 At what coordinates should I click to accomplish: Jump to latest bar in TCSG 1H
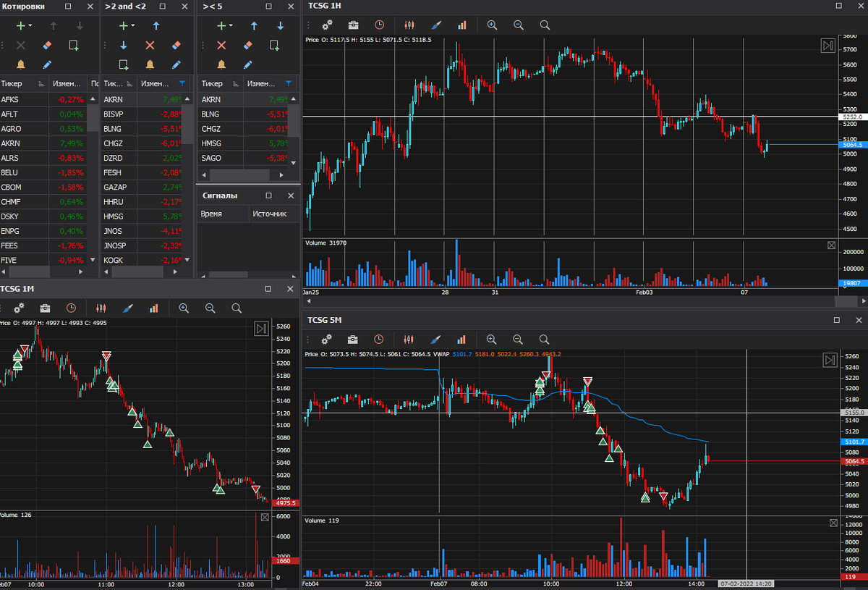[828, 46]
